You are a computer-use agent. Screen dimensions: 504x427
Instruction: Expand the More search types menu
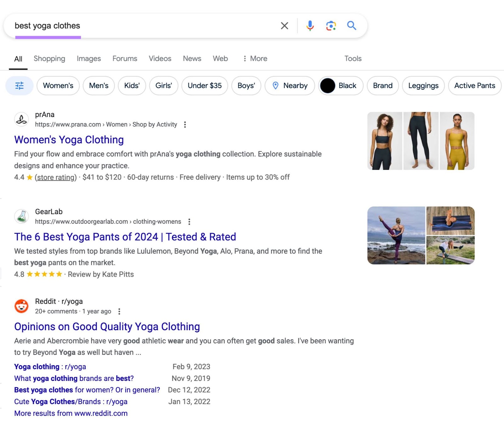click(255, 59)
